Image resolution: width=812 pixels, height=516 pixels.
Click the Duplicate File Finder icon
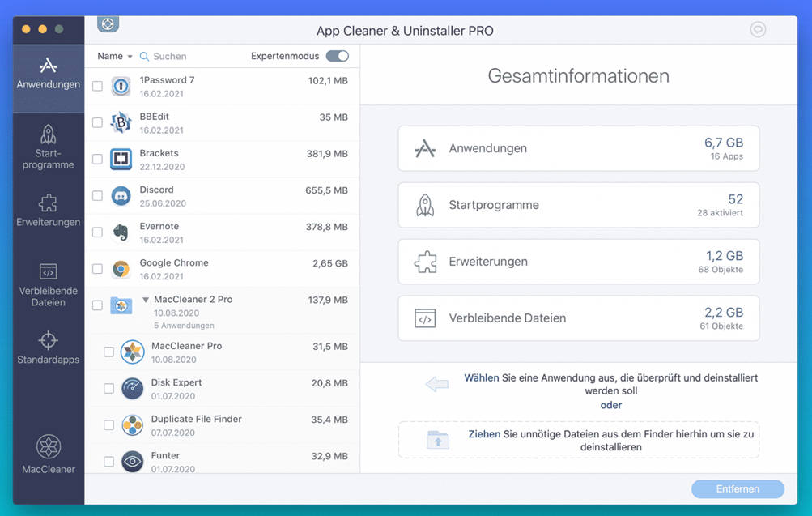point(132,424)
